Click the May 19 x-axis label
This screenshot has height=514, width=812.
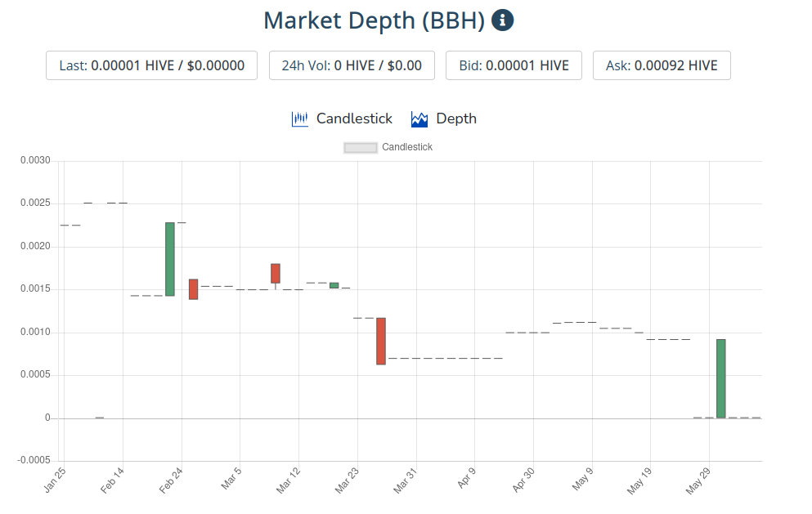coord(639,480)
